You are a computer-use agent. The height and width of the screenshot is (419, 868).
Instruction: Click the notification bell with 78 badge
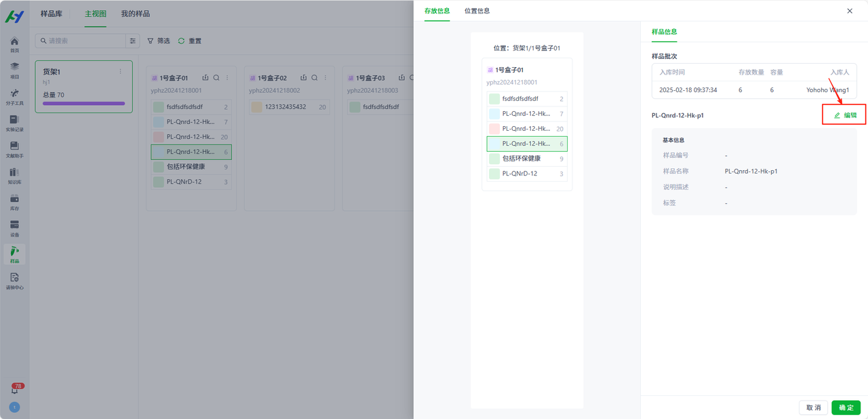click(15, 390)
